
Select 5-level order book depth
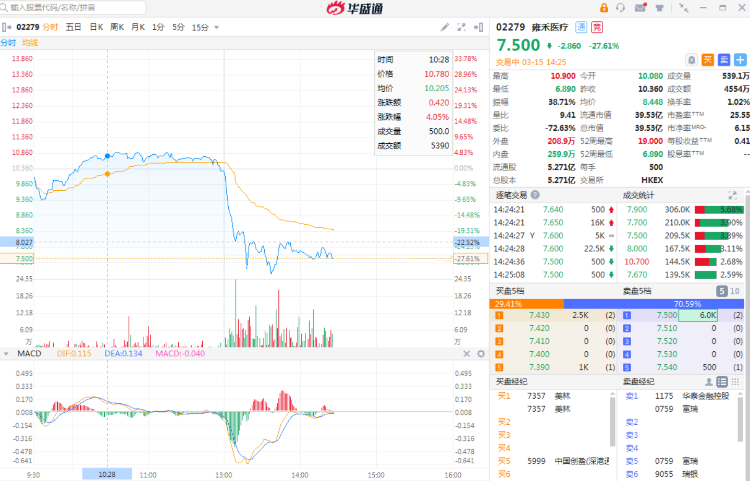pos(721,291)
